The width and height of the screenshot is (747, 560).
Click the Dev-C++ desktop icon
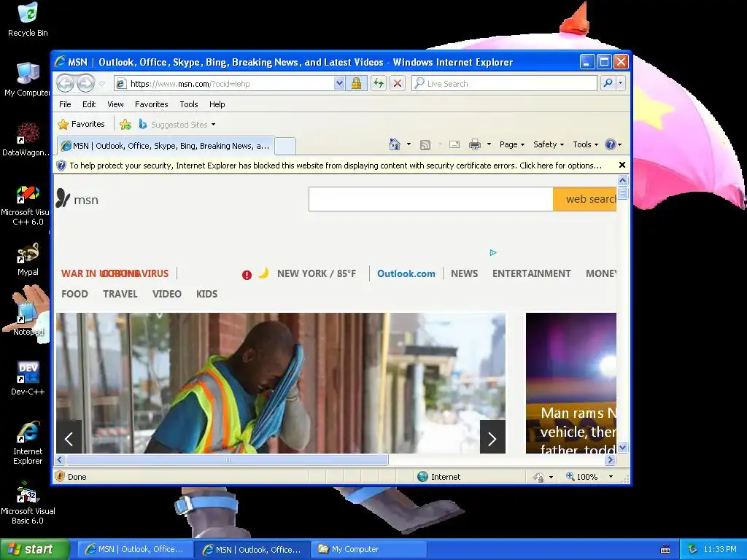(x=28, y=378)
